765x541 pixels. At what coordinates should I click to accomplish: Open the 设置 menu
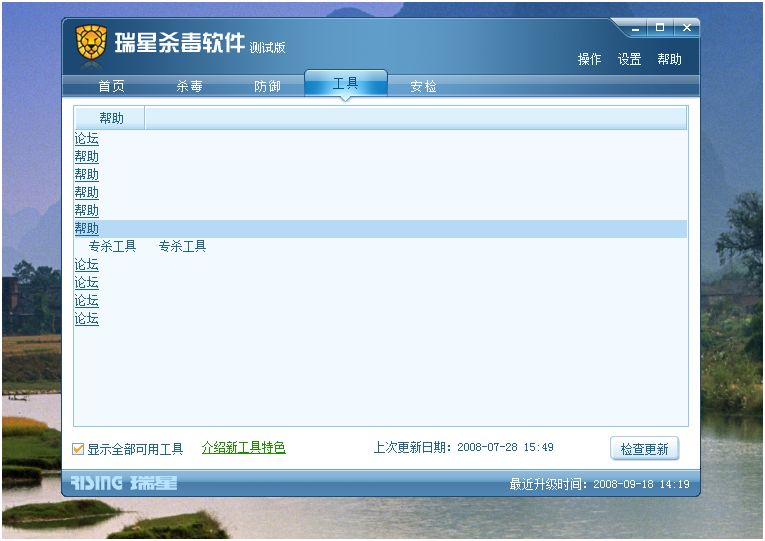click(x=629, y=59)
